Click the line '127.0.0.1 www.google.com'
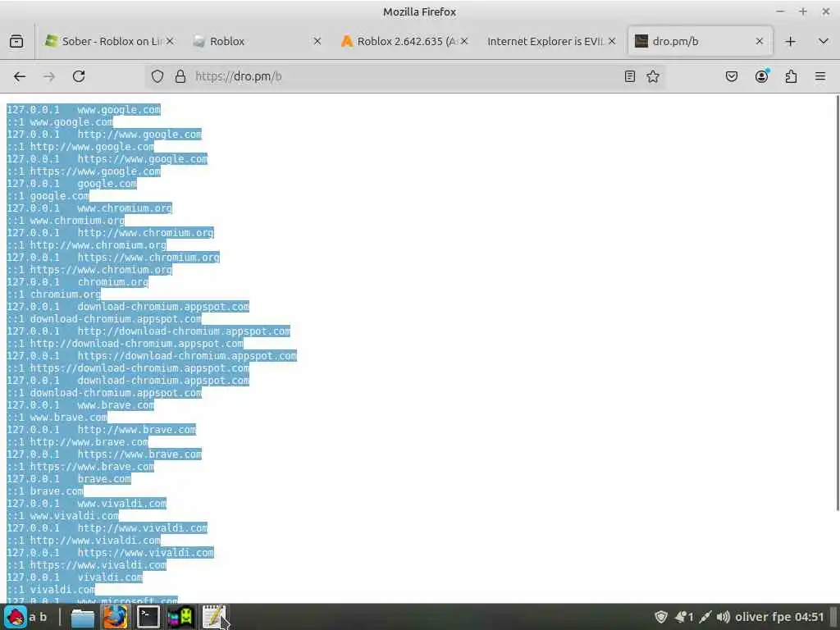The width and height of the screenshot is (840, 630). pos(84,110)
